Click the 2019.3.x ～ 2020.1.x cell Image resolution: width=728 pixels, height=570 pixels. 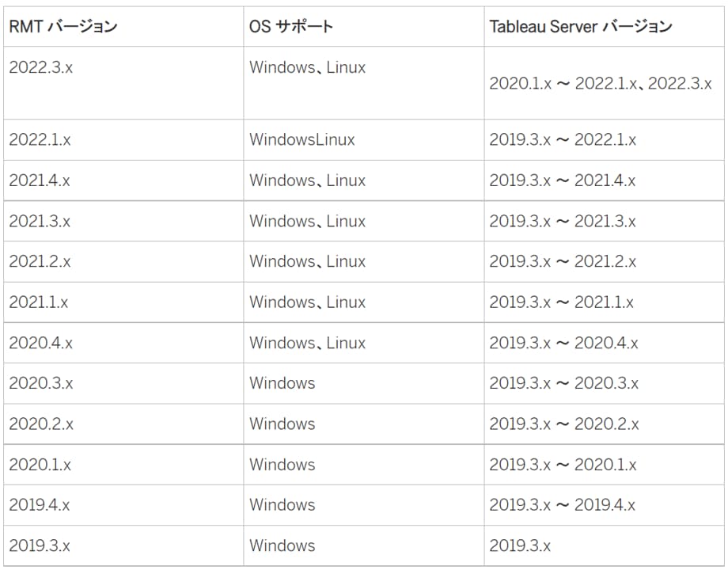click(604, 465)
